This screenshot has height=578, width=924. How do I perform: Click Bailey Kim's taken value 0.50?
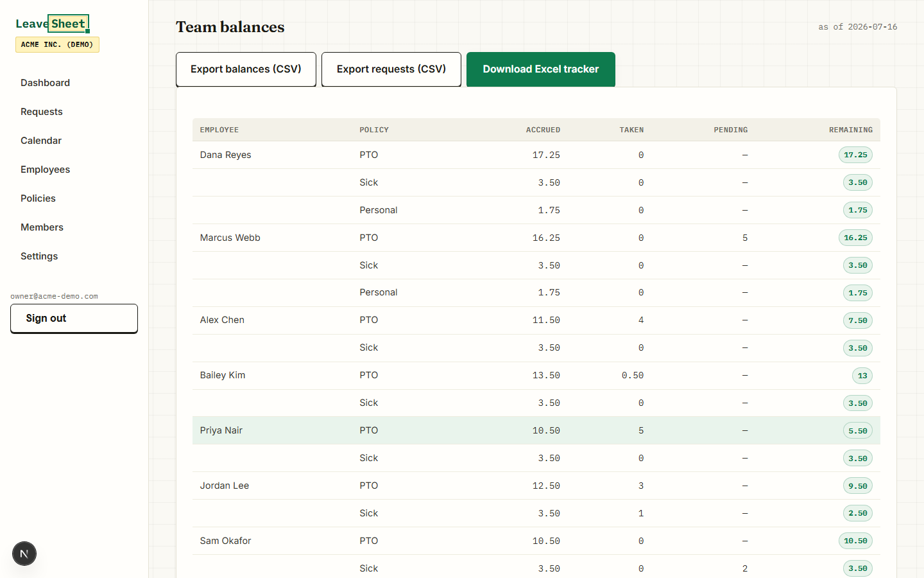[x=633, y=375]
